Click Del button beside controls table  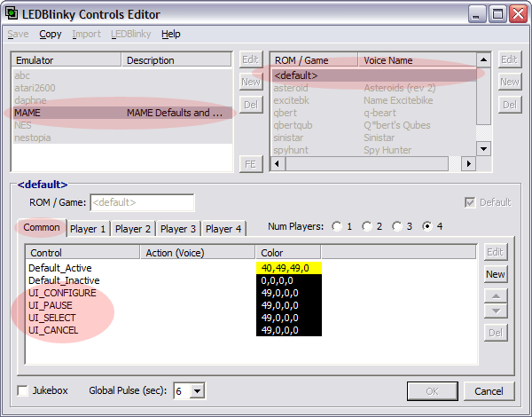(496, 333)
